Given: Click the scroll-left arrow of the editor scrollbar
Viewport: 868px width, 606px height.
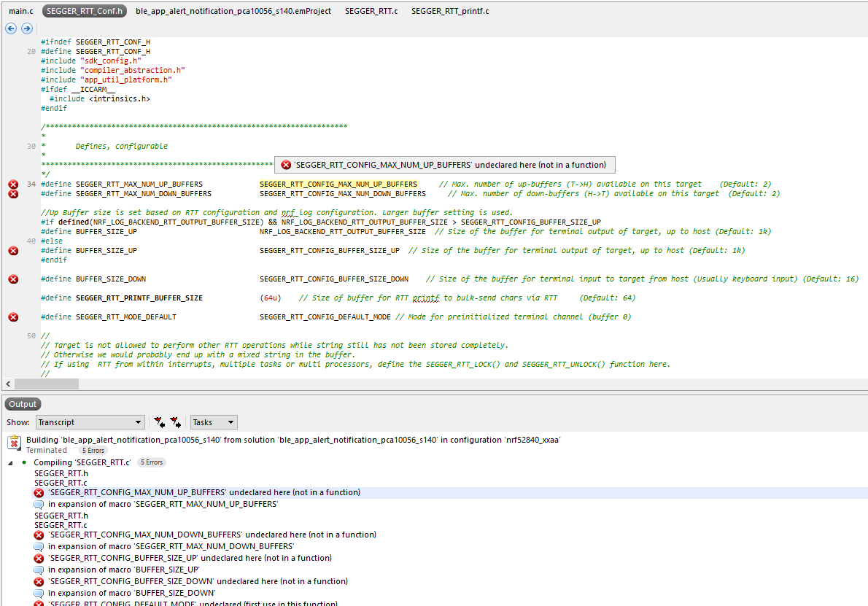Looking at the screenshot, I should (x=8, y=384).
